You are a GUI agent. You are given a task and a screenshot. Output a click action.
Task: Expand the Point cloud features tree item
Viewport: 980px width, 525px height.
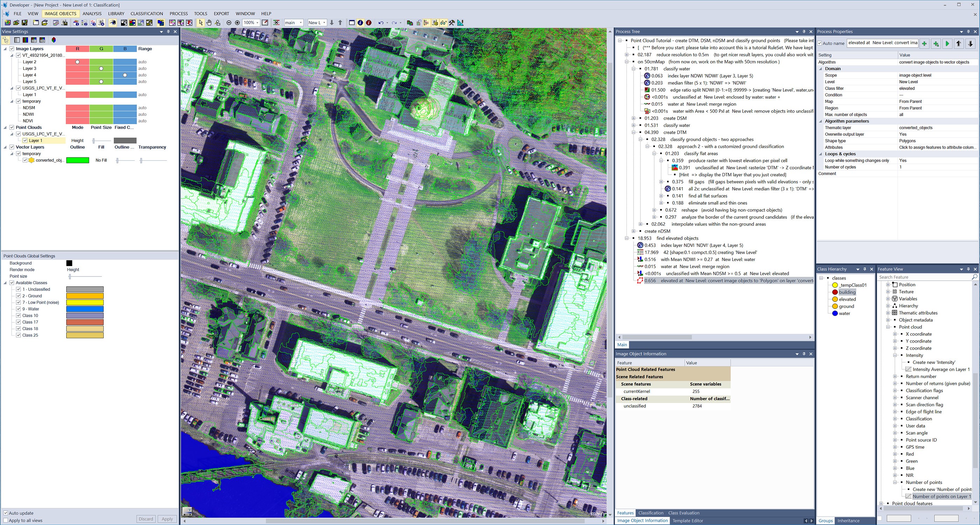click(882, 503)
